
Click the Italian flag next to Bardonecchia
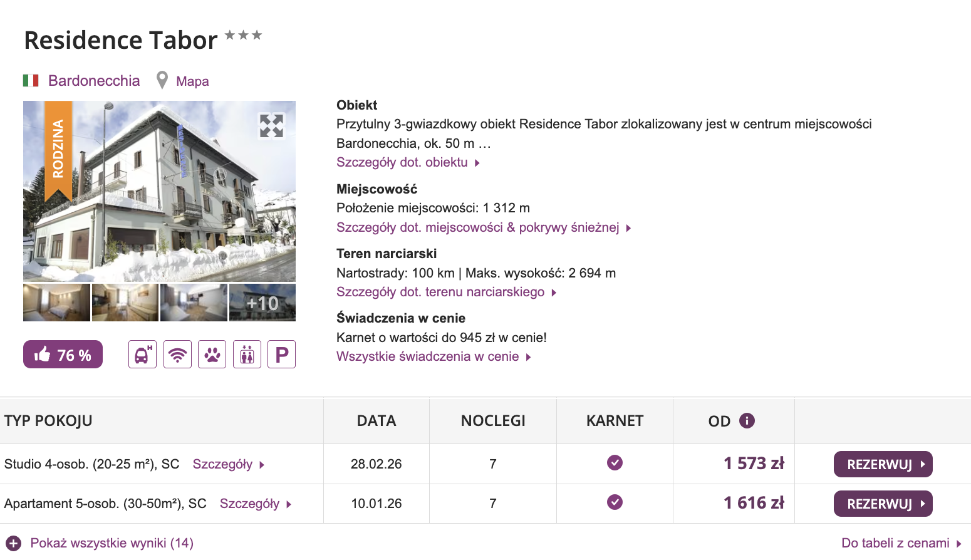pyautogui.click(x=31, y=80)
